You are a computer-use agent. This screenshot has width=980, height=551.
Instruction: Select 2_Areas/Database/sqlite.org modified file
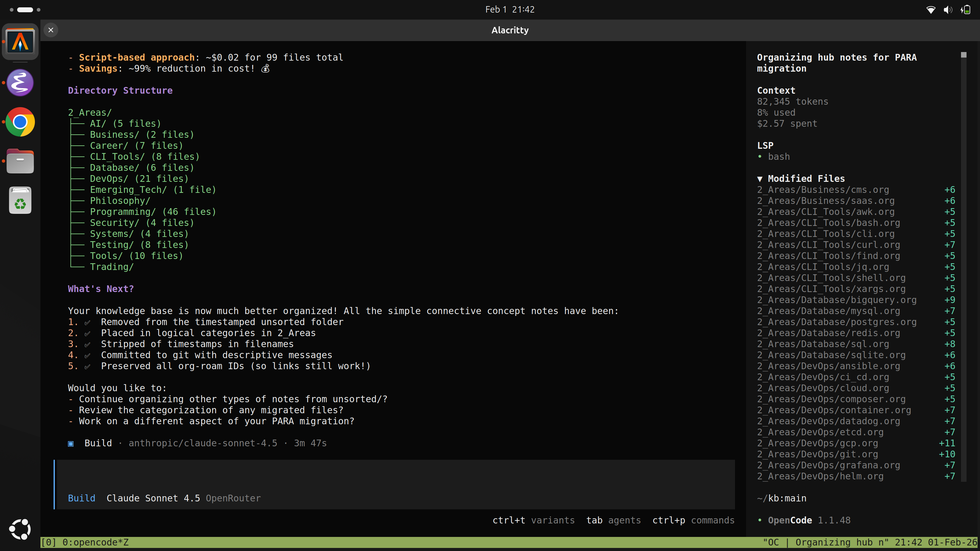point(856,355)
